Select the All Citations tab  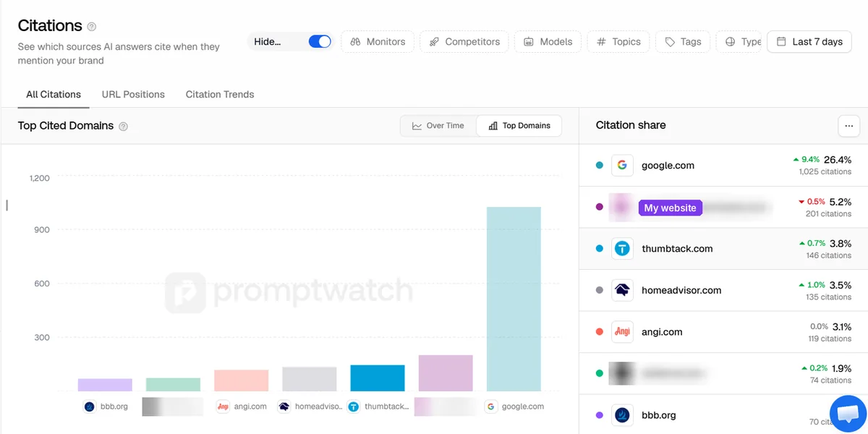coord(54,95)
